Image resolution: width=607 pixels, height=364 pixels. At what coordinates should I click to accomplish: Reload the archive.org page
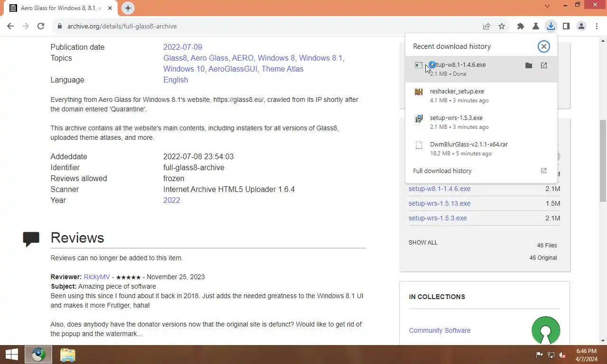click(41, 27)
